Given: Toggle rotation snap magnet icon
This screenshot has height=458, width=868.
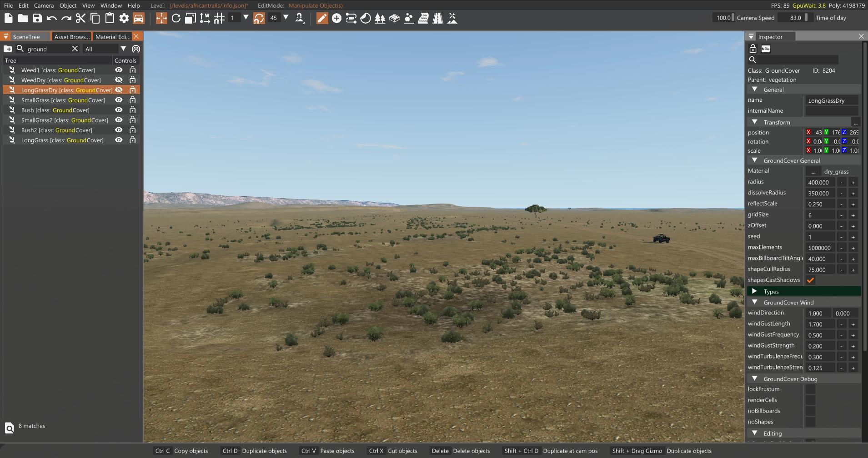Looking at the screenshot, I should point(259,18).
